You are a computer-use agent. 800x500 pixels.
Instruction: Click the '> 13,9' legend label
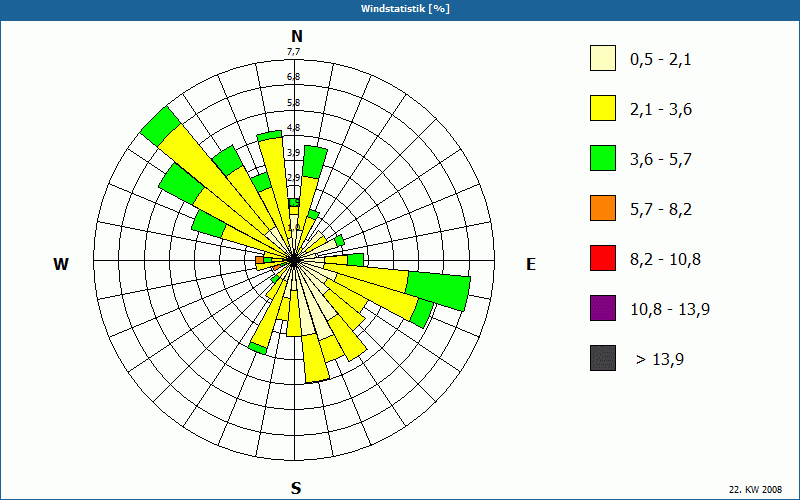[x=660, y=360]
